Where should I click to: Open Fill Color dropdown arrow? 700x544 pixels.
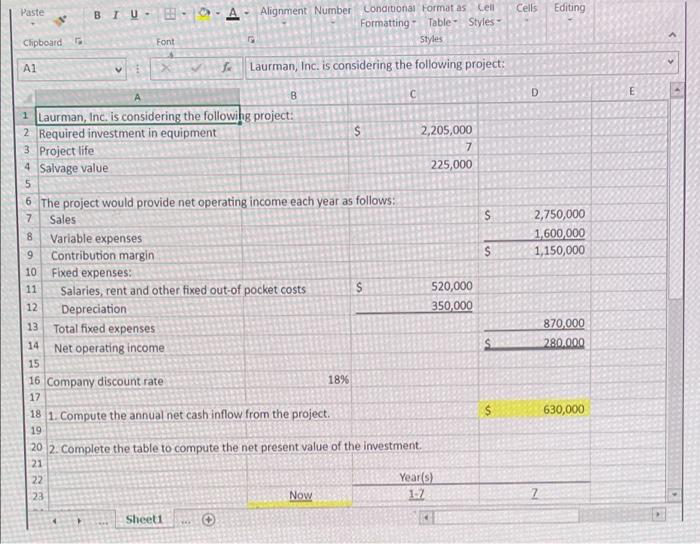[x=218, y=14]
